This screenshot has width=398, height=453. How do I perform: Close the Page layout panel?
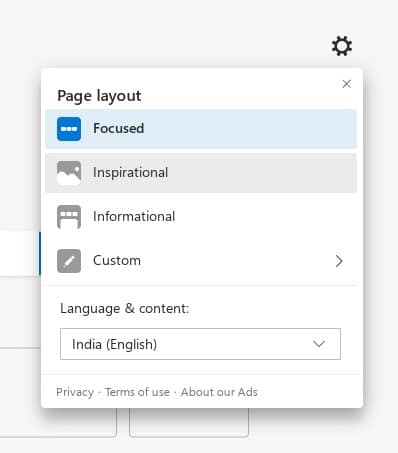347,84
